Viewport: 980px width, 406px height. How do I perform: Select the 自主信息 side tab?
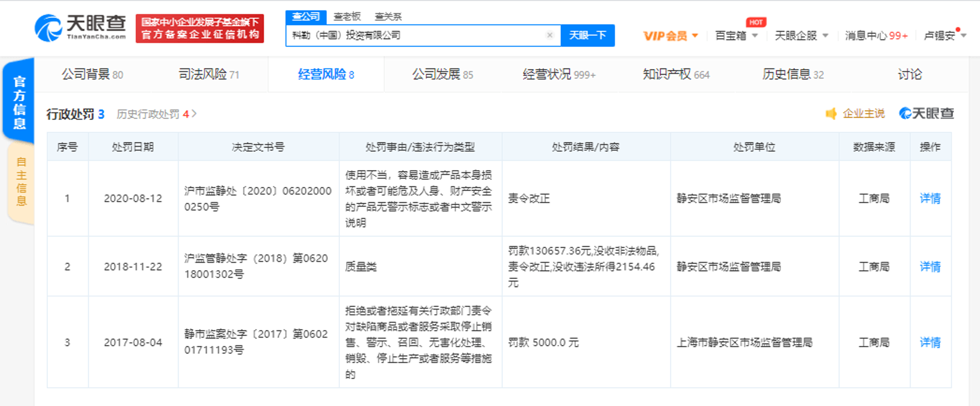21,182
